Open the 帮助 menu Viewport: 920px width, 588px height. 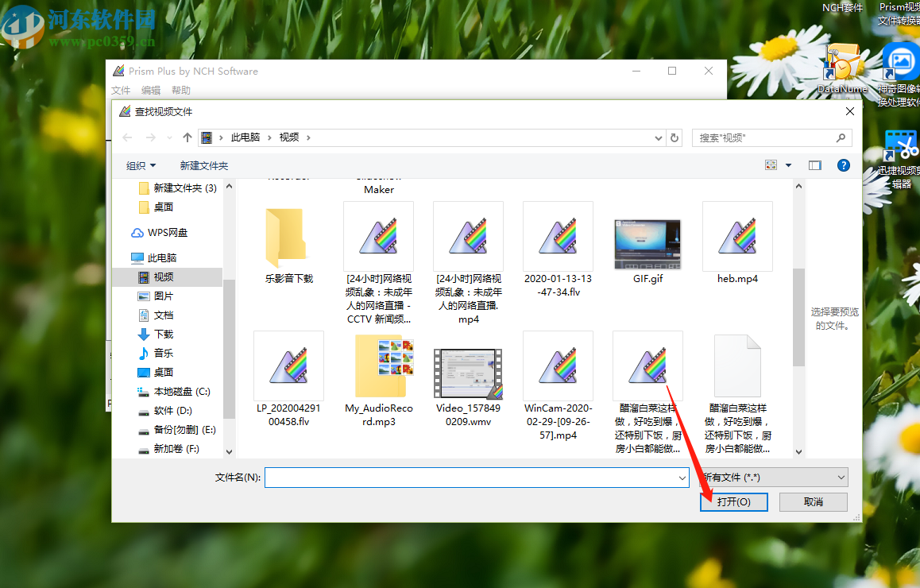[180, 90]
